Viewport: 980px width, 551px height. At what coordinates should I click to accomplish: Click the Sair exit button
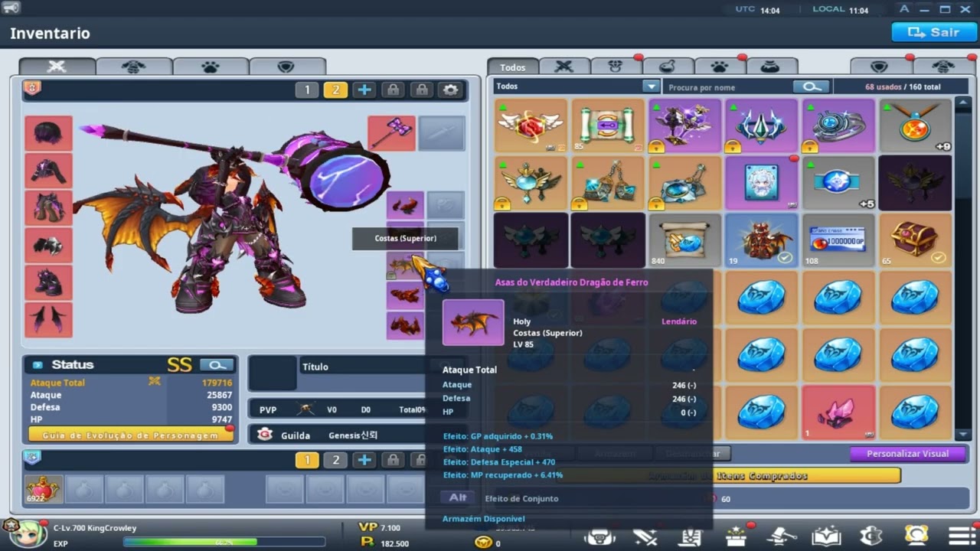(x=933, y=32)
